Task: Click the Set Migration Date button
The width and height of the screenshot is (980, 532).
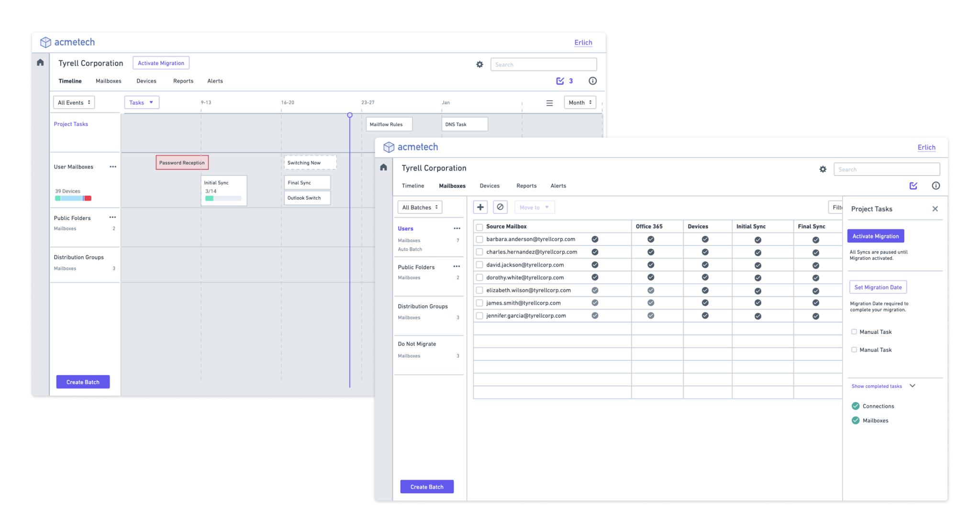Action: click(878, 287)
